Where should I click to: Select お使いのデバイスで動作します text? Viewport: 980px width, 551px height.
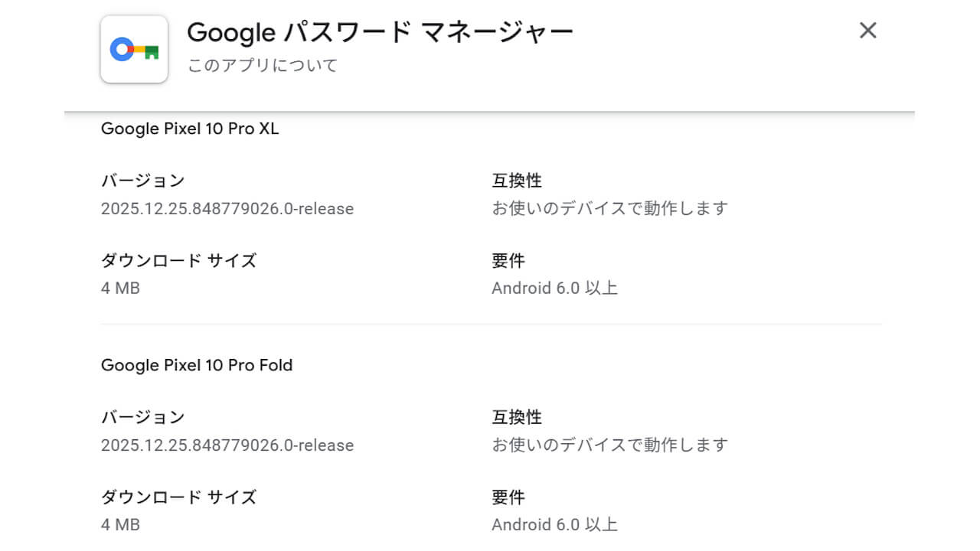click(609, 208)
